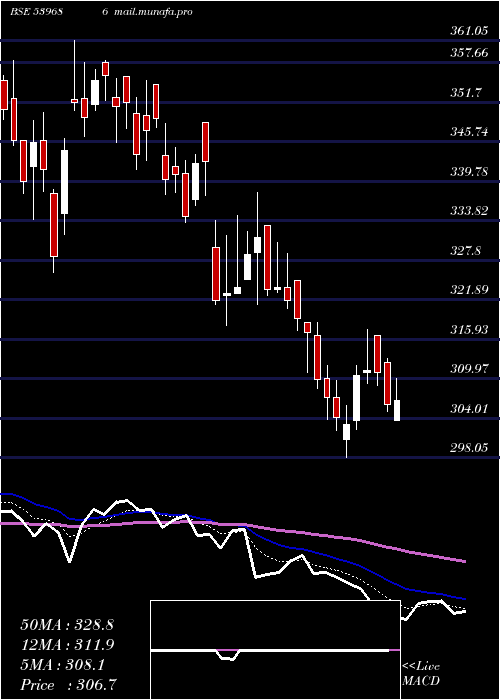This screenshot has width=500, height=700.
Task: Click the 304.01 price level label
Action: click(x=468, y=408)
